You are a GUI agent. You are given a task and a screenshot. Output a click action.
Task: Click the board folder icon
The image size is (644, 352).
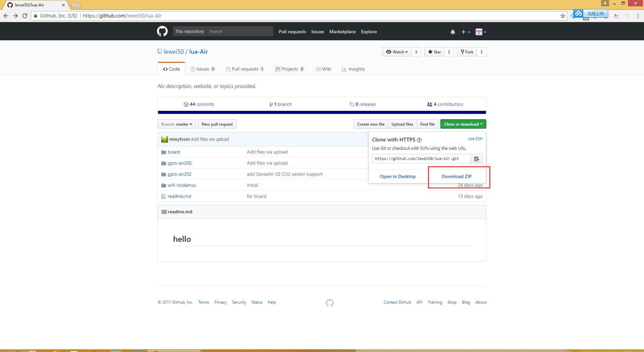coord(164,152)
